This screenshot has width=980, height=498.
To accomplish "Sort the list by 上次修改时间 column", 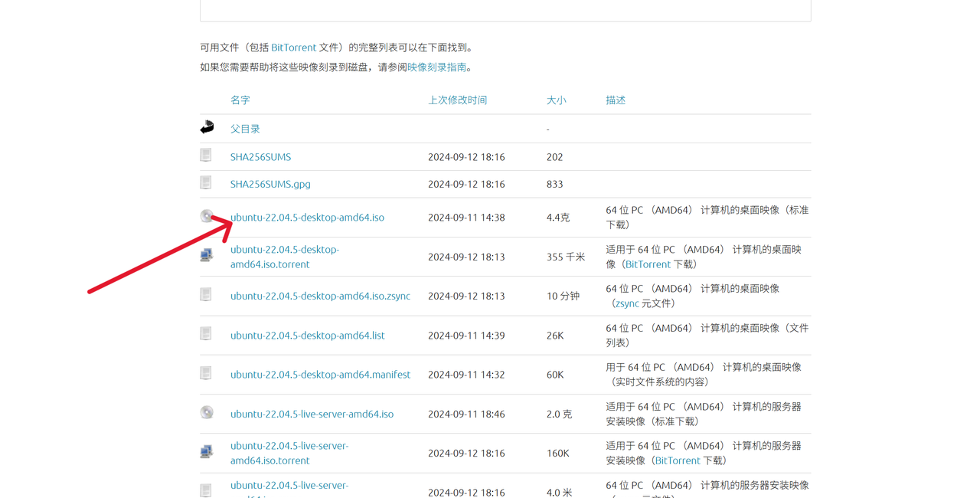I will coord(457,100).
